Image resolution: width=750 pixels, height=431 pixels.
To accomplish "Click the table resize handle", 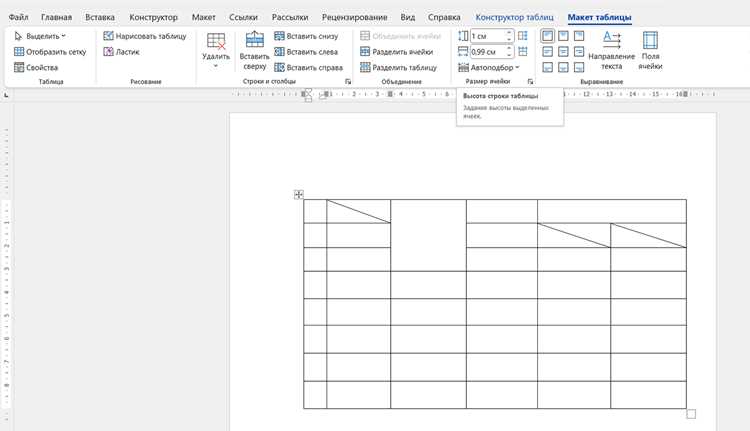I will [691, 414].
